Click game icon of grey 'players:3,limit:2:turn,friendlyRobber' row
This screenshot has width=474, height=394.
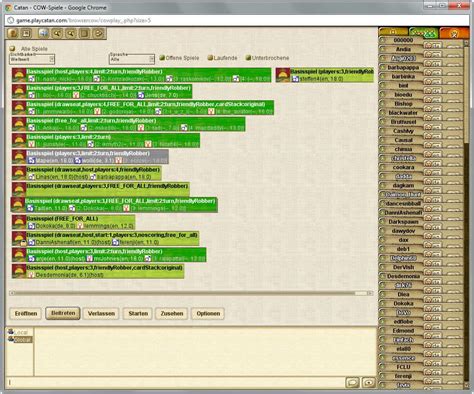click(x=19, y=157)
